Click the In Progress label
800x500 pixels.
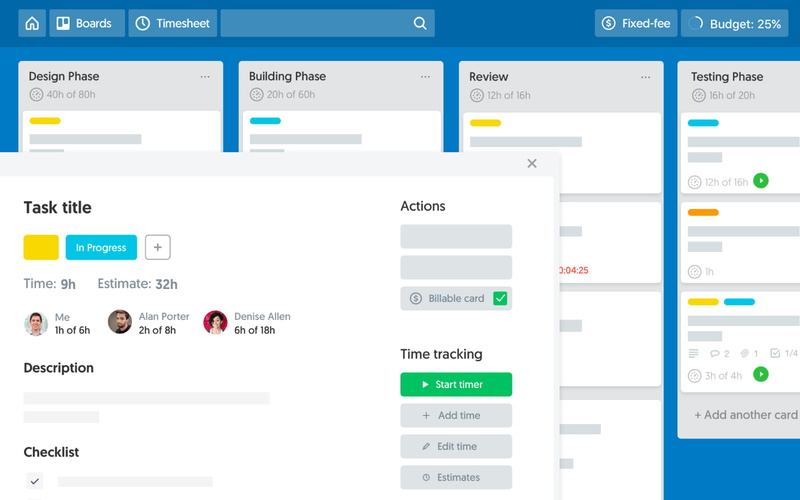[101, 247]
